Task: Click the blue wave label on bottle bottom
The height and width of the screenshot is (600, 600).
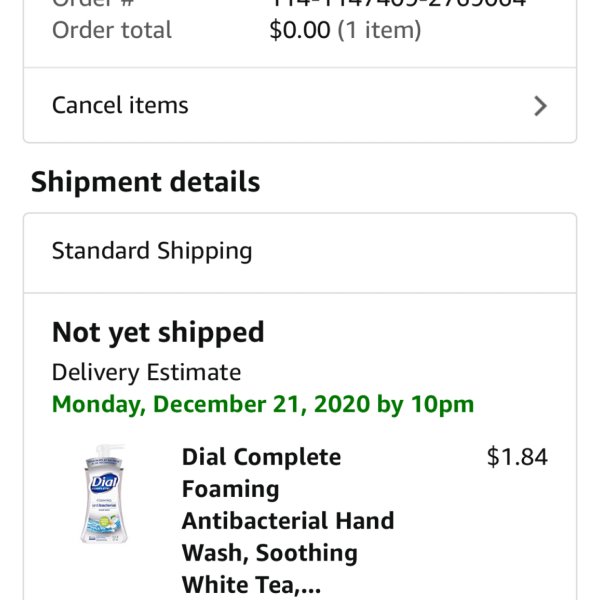Action: click(x=104, y=525)
